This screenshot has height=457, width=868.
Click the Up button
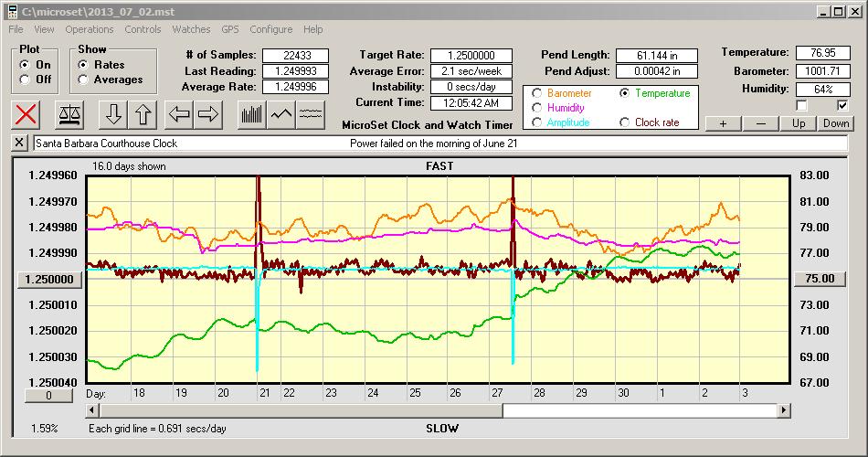coord(799,123)
